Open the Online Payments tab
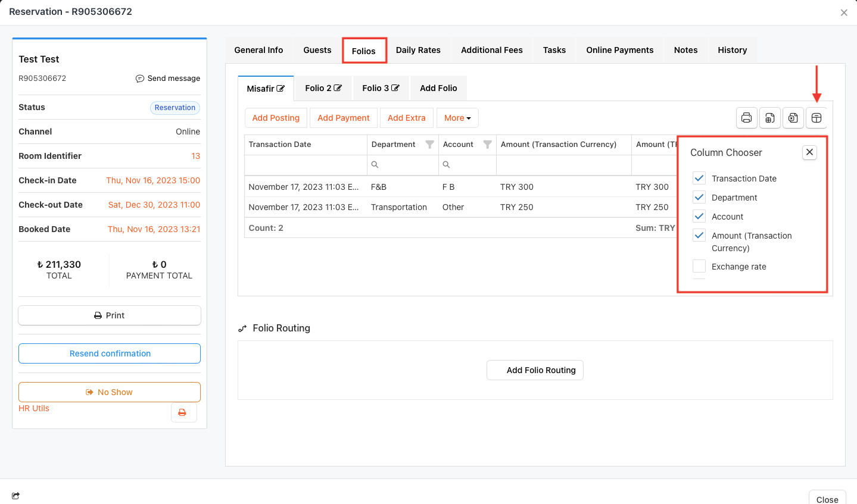 [619, 50]
